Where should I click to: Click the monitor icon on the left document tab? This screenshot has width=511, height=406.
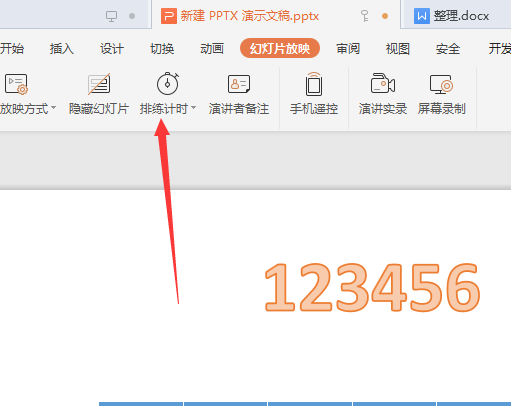111,16
